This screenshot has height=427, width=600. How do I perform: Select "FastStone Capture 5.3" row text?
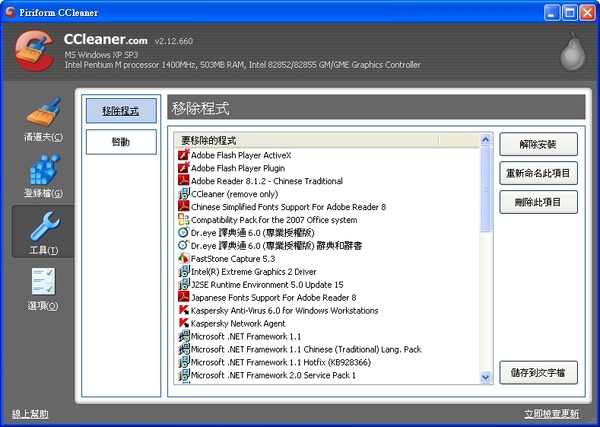click(233, 259)
